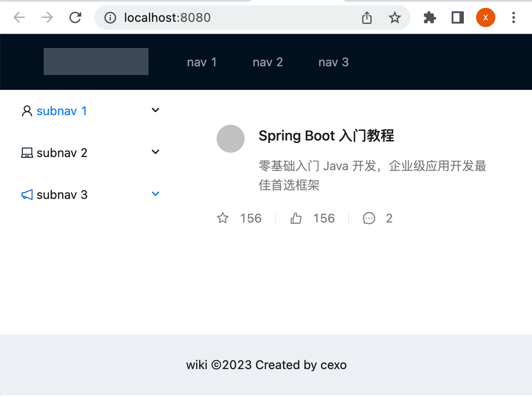This screenshot has width=532, height=397.
Task: Click footer text wiki ©2023 Created by cexo
Action: pyautogui.click(x=266, y=365)
